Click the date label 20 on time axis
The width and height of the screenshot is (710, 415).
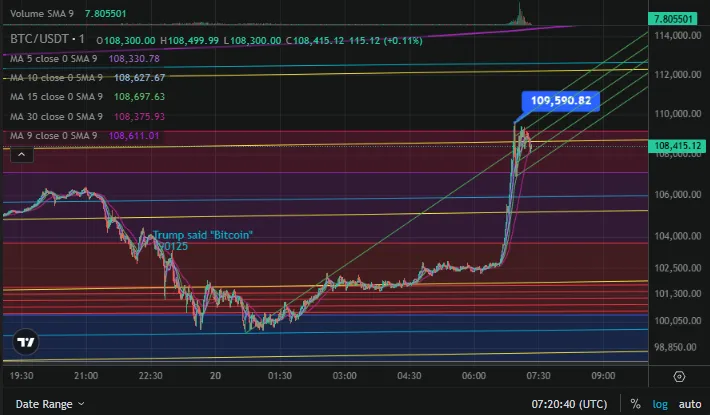tap(215, 376)
